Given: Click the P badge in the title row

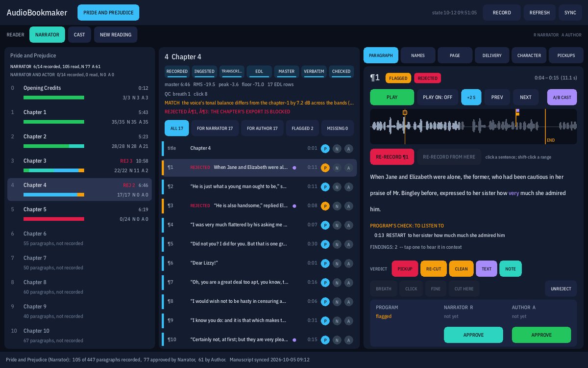Looking at the screenshot, I should click(325, 148).
